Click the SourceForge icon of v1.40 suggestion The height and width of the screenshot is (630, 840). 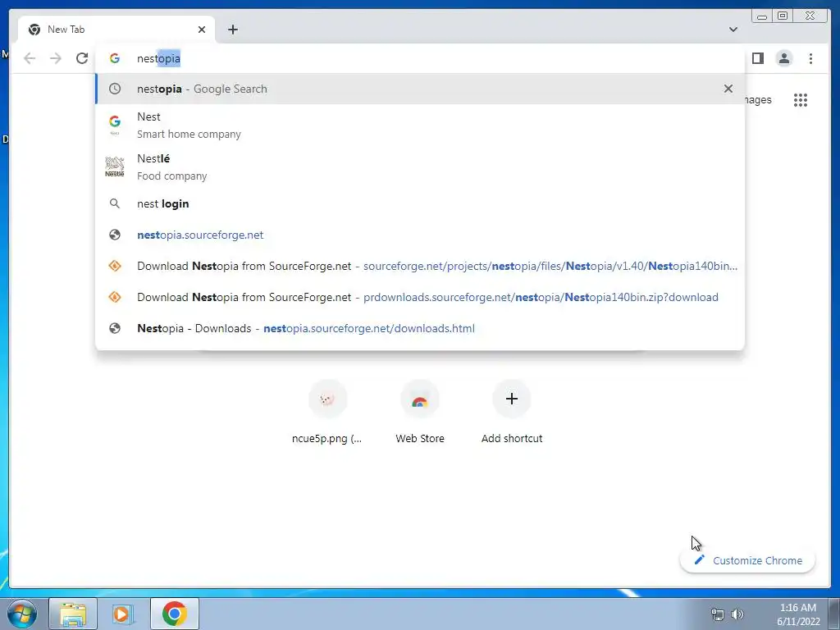tap(115, 266)
